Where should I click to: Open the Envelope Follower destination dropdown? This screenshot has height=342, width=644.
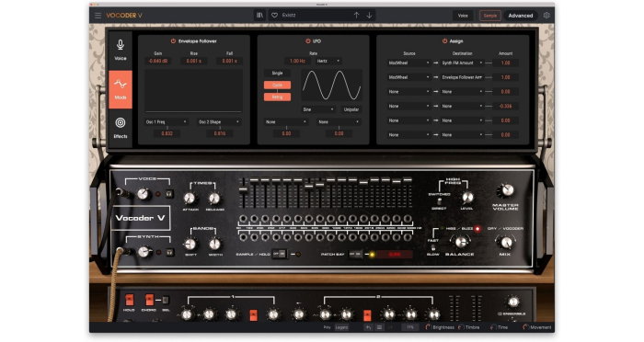tap(462, 77)
